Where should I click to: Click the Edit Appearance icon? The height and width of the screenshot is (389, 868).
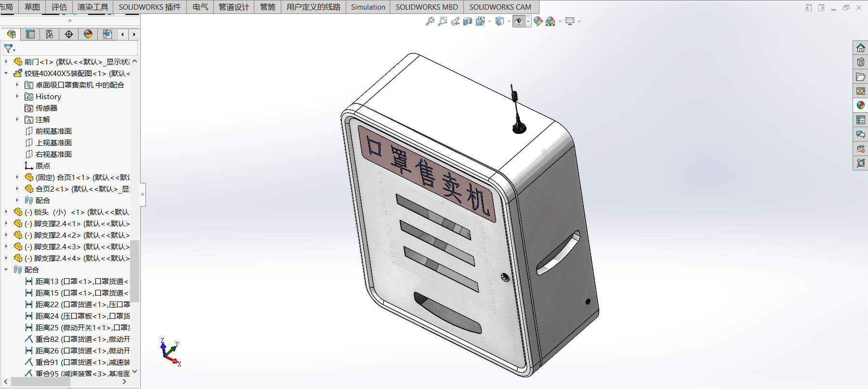pyautogui.click(x=538, y=21)
